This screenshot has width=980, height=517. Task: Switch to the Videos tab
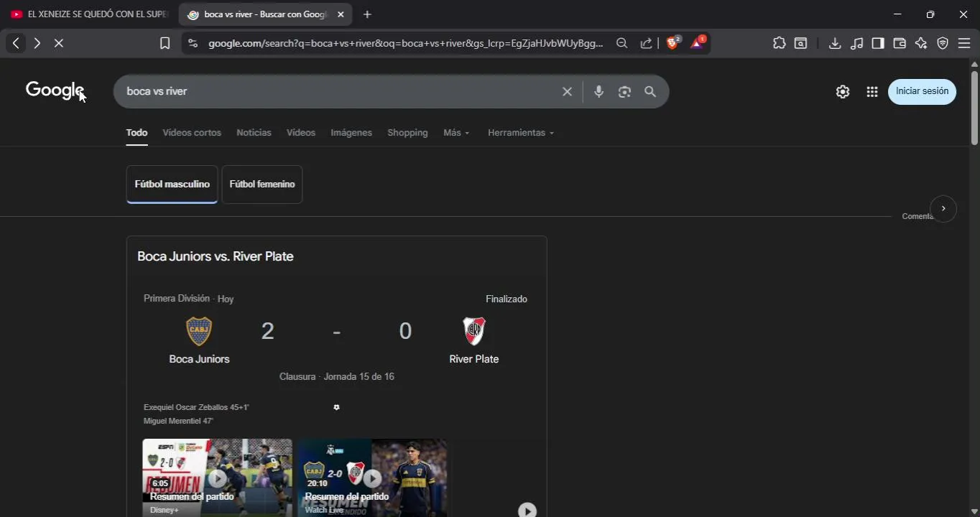point(301,133)
